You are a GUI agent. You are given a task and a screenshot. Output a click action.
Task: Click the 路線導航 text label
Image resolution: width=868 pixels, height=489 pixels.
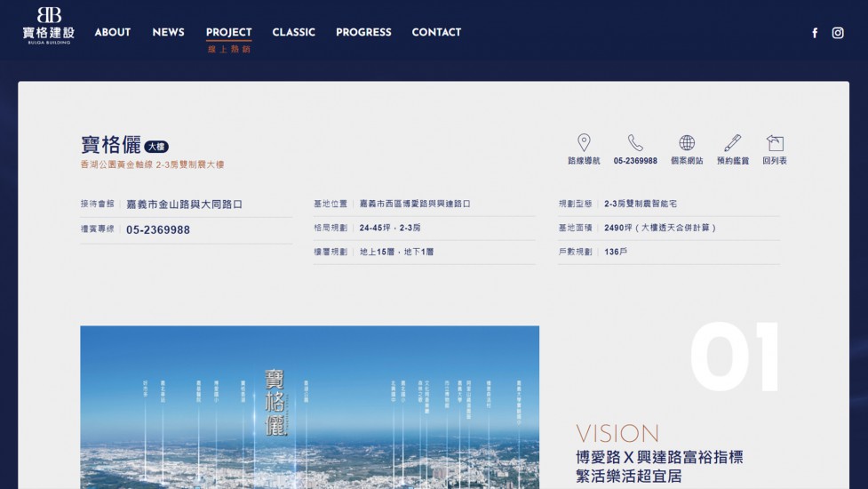click(584, 161)
